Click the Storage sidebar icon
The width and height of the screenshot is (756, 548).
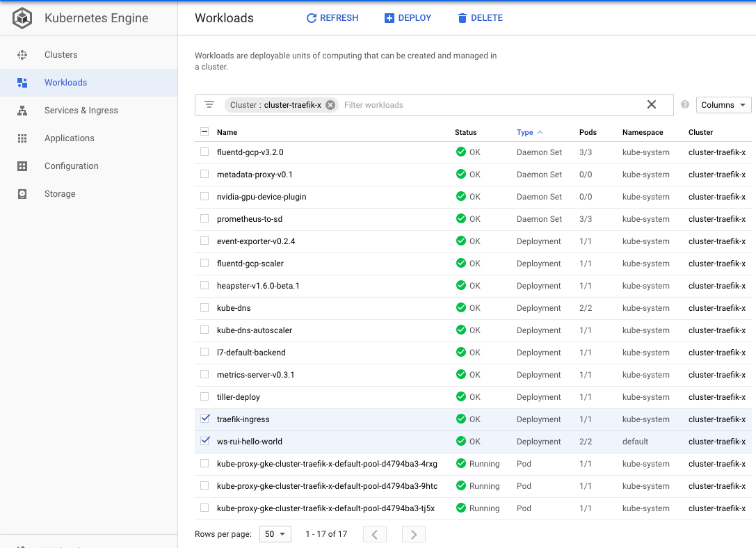pos(22,194)
